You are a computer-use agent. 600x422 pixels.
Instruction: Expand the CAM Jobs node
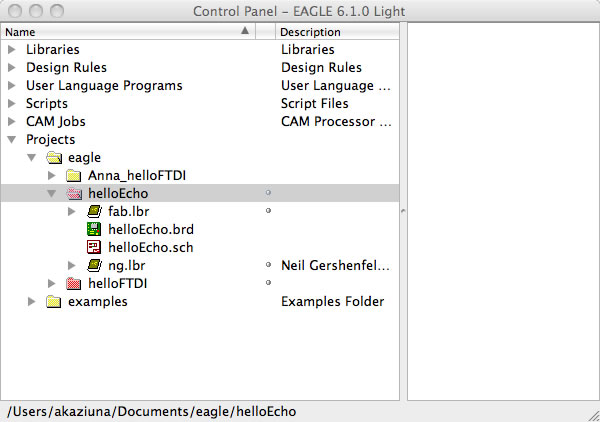click(12, 121)
